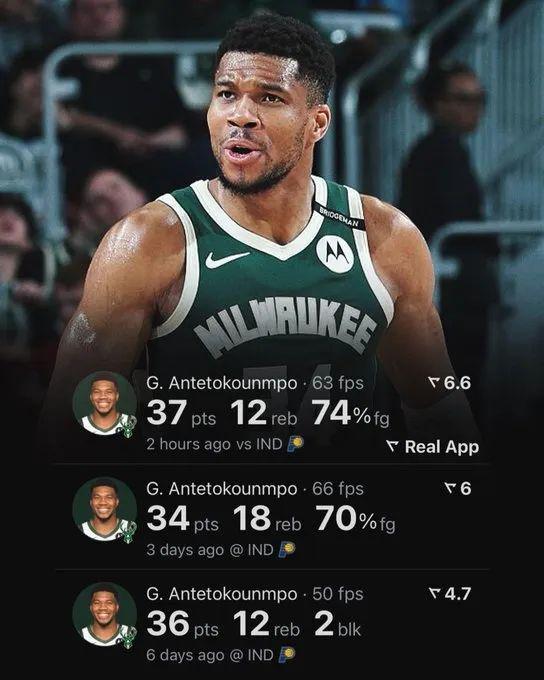
Task: Tap the Pacers logo in third row
Action: pos(287,654)
